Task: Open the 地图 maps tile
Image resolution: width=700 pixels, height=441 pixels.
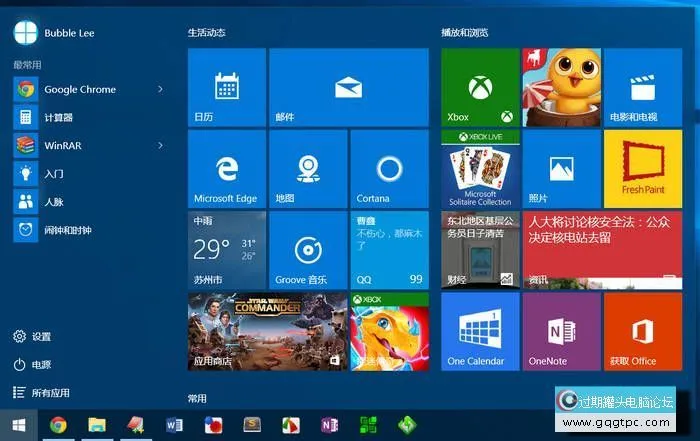Action: [307, 168]
